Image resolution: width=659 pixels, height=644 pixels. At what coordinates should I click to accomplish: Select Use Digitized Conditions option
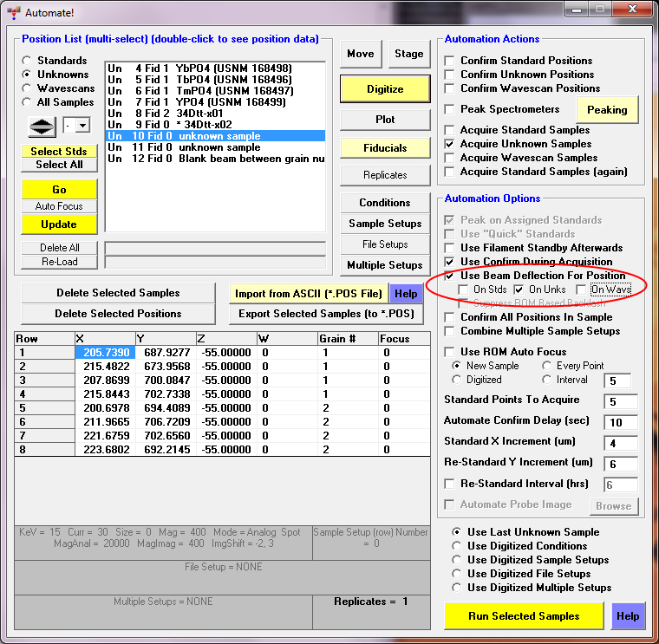pos(457,546)
